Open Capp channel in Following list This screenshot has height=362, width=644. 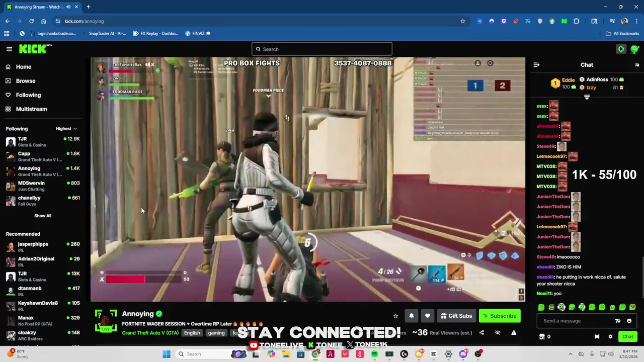tap(43, 156)
